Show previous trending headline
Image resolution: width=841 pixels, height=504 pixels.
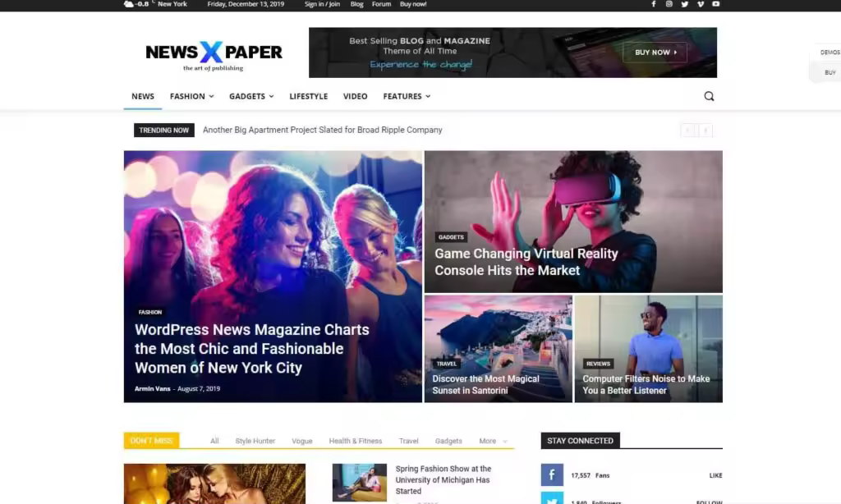pyautogui.click(x=688, y=131)
